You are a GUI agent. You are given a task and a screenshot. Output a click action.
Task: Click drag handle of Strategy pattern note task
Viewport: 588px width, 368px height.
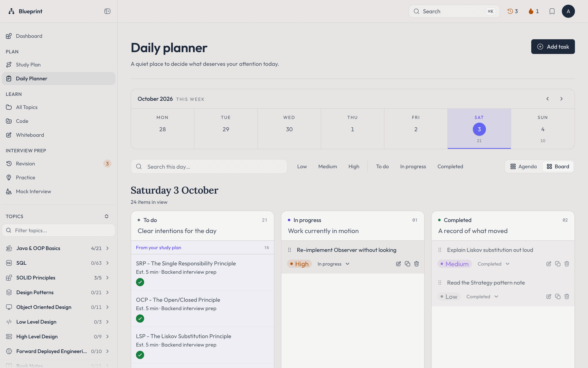tap(440, 283)
